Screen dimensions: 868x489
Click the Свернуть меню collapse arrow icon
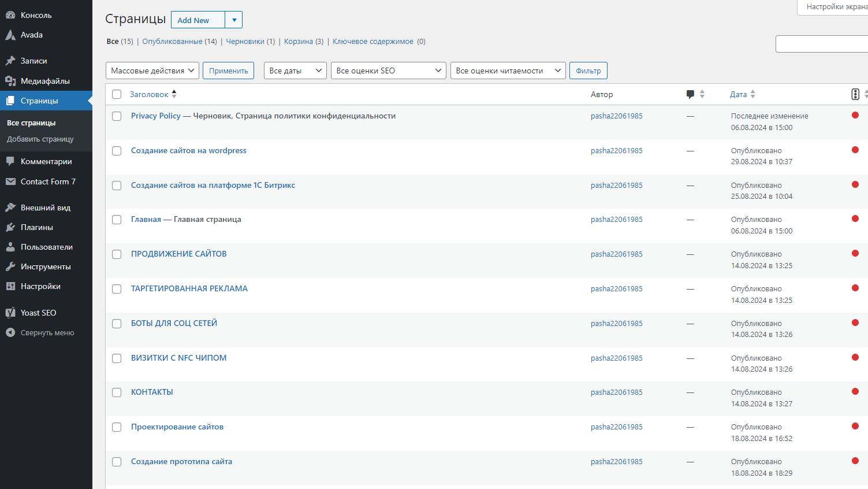click(x=10, y=332)
